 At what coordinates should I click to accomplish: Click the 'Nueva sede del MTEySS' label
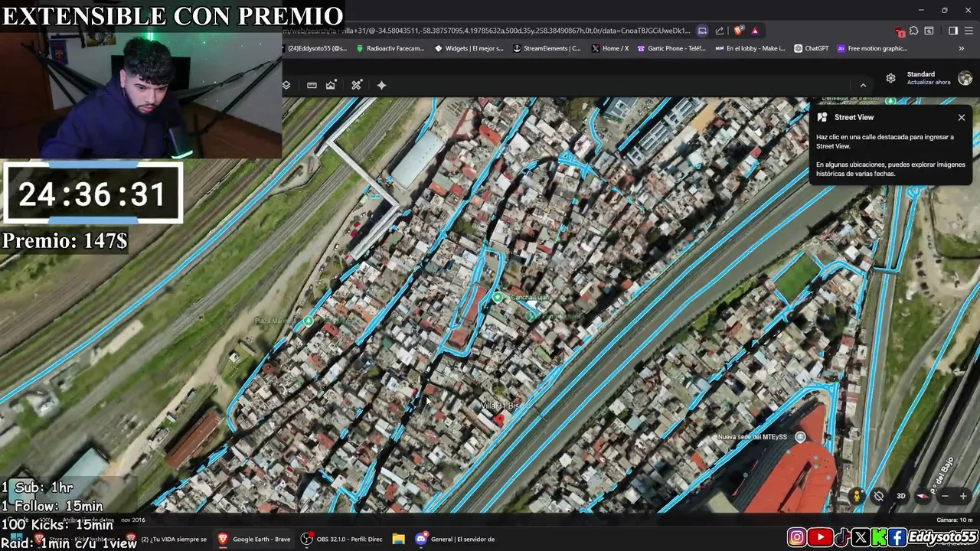752,437
